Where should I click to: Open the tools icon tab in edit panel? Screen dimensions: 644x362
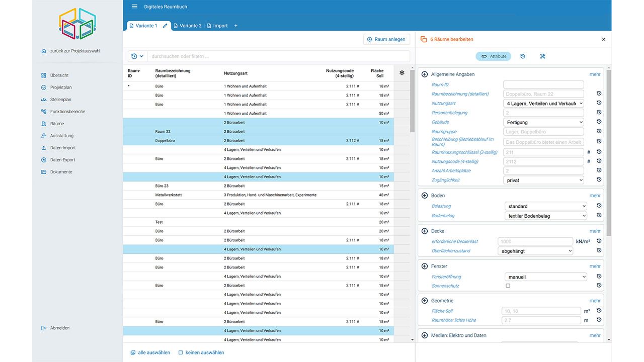click(x=543, y=56)
